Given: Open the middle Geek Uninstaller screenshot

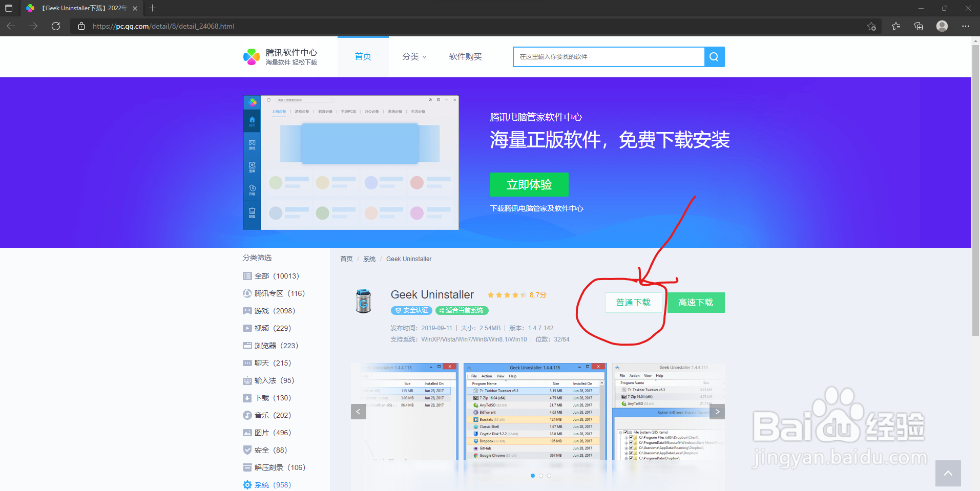Looking at the screenshot, I should [x=535, y=412].
